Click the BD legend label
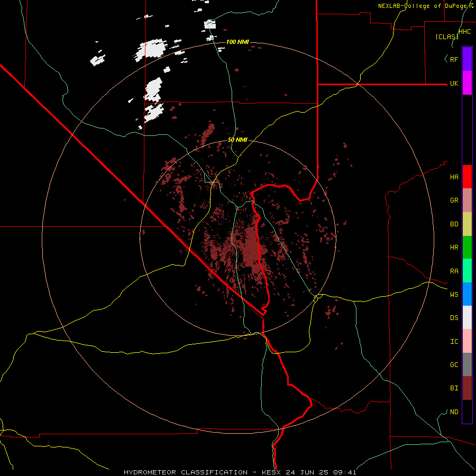The height and width of the screenshot is (476, 476). pyautogui.click(x=454, y=224)
